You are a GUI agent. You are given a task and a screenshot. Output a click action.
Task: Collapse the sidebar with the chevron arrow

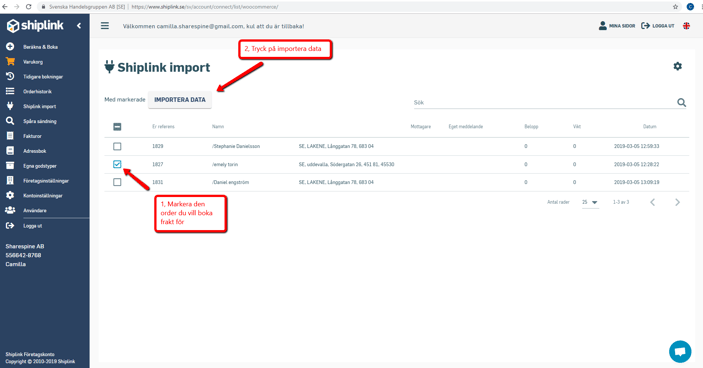(x=79, y=26)
